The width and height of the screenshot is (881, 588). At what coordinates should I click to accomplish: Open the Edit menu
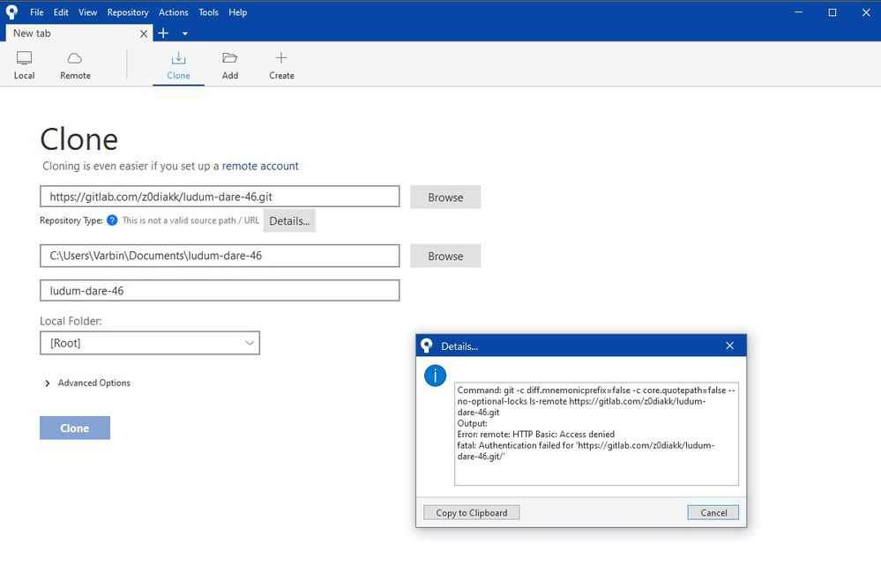click(x=61, y=12)
